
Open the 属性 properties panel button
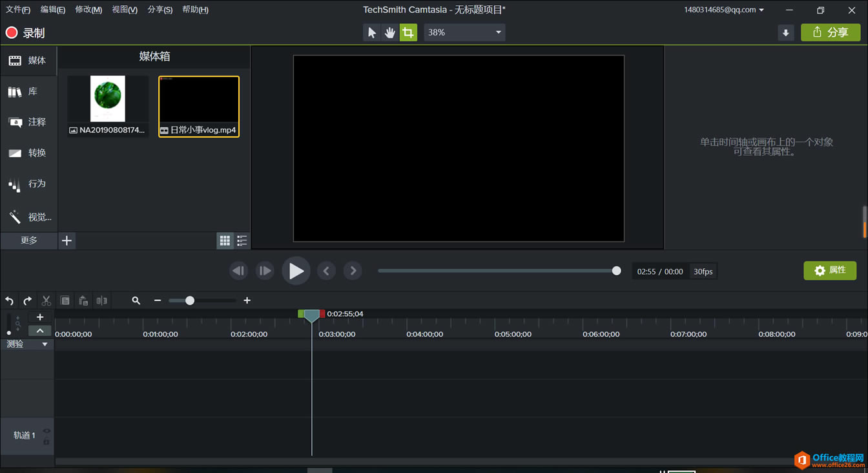pyautogui.click(x=830, y=271)
